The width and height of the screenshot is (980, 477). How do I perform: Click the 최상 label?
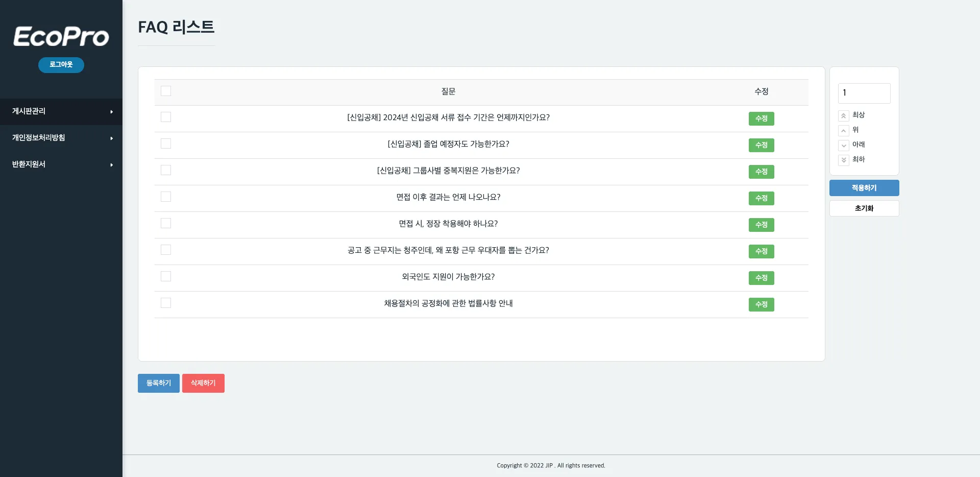[x=859, y=115]
